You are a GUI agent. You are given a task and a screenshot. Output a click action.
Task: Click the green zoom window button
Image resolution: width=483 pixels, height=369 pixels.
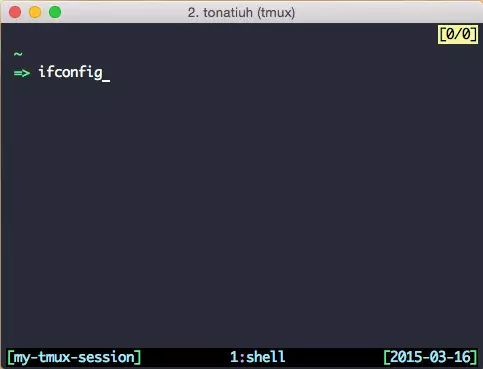click(x=55, y=12)
